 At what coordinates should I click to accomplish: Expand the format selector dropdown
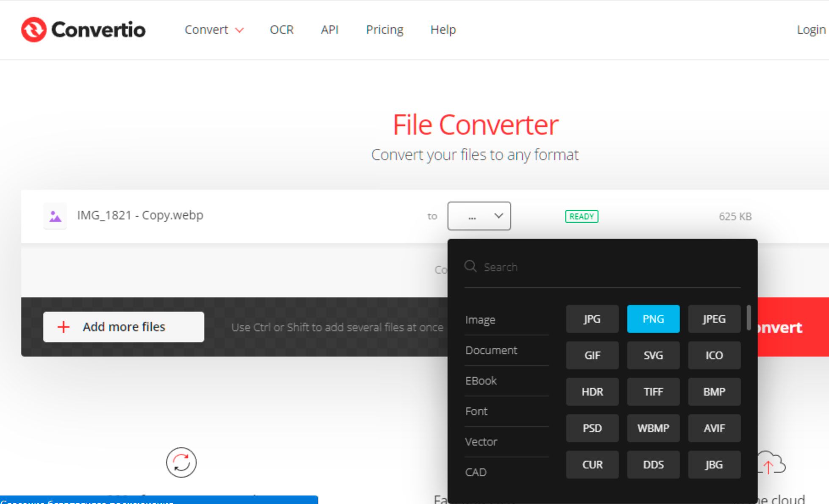point(479,215)
